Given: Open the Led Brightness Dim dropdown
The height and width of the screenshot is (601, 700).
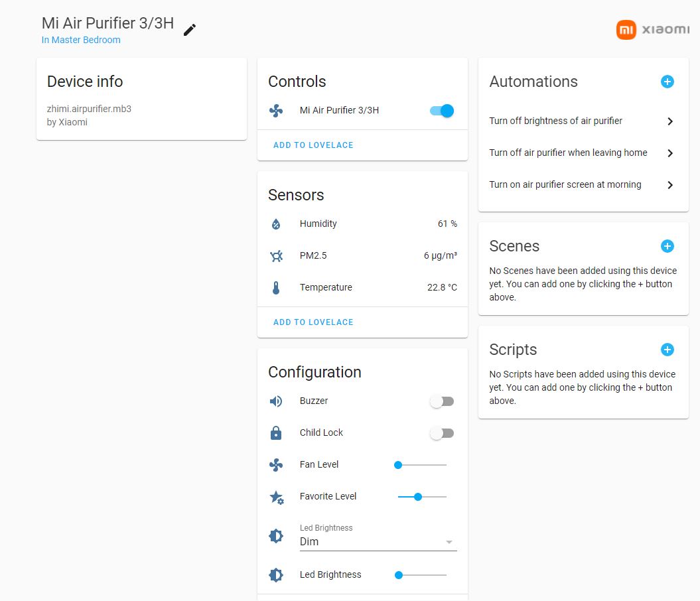Looking at the screenshot, I should (x=378, y=542).
